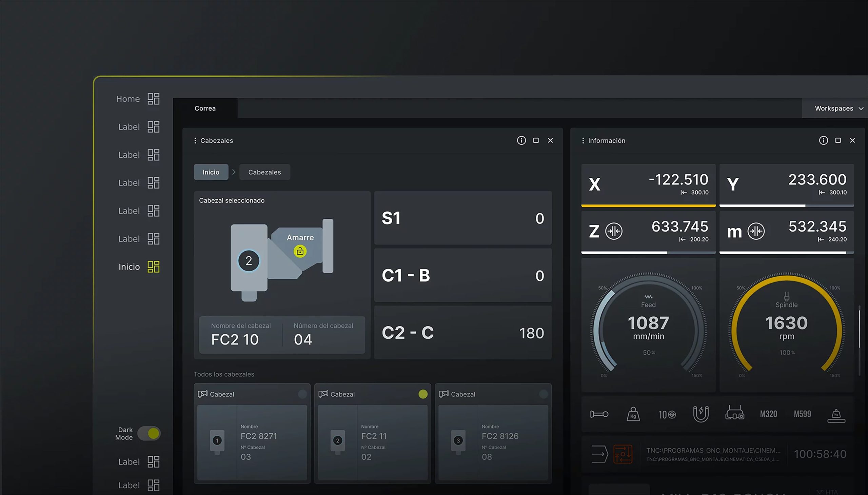Toggle status indicator on FC2 8126 cabezal
Screen dimensions: 868x495
pos(543,394)
